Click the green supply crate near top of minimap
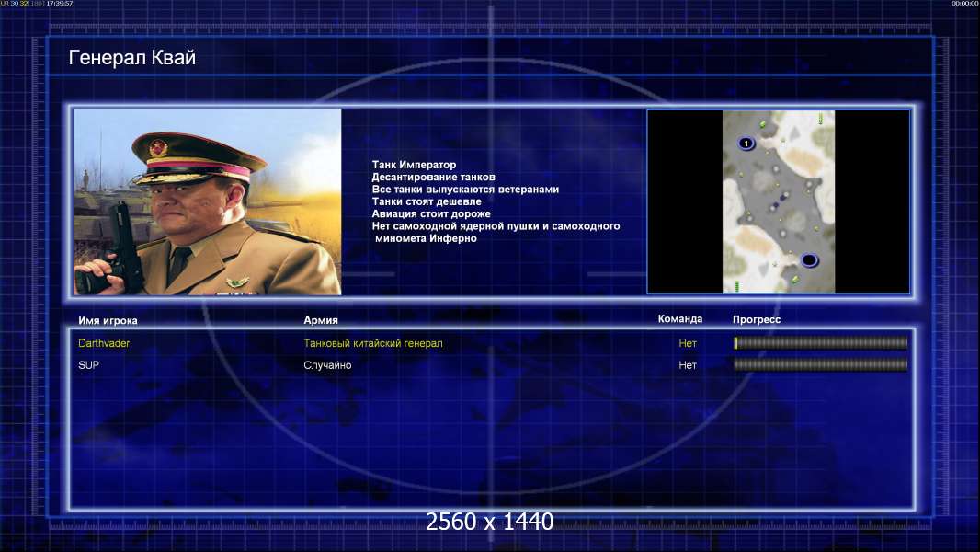The height and width of the screenshot is (552, 980). pos(762,123)
